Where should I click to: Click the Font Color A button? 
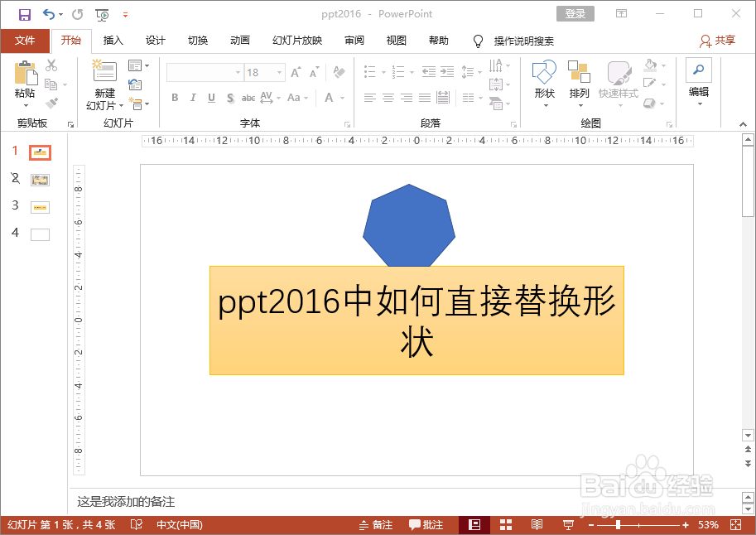330,98
